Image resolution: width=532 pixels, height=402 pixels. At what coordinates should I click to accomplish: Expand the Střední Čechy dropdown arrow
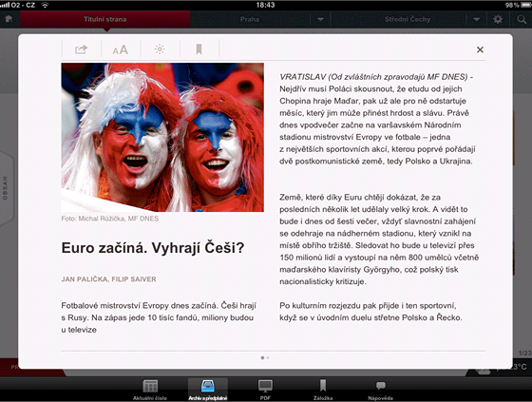tap(477, 19)
